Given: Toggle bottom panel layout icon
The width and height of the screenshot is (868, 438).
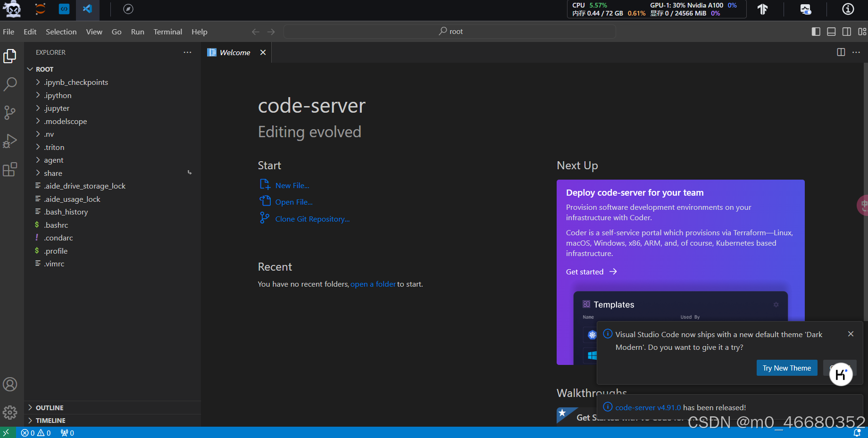Looking at the screenshot, I should (x=831, y=32).
